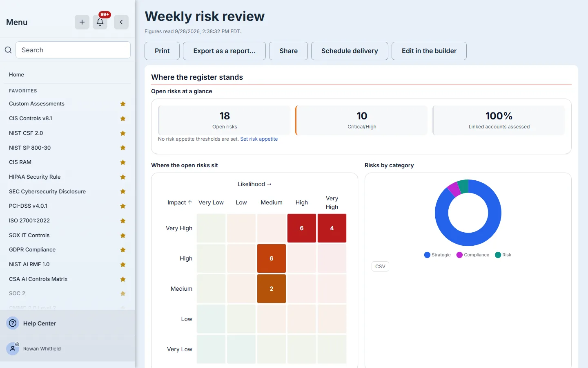Click the Print button
The height and width of the screenshot is (368, 588).
point(162,51)
